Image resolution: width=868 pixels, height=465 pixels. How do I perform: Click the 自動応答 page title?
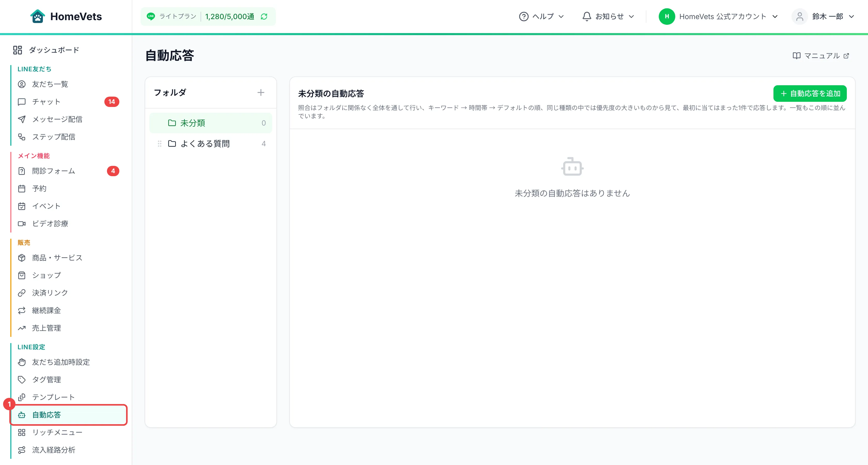tap(169, 55)
